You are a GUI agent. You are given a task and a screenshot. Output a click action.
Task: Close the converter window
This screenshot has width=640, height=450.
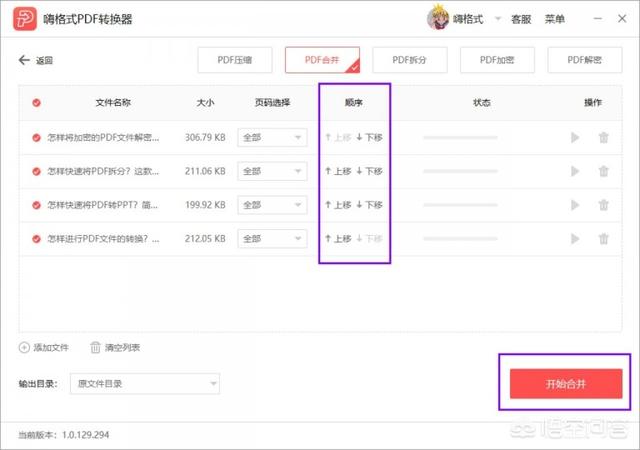click(x=622, y=18)
